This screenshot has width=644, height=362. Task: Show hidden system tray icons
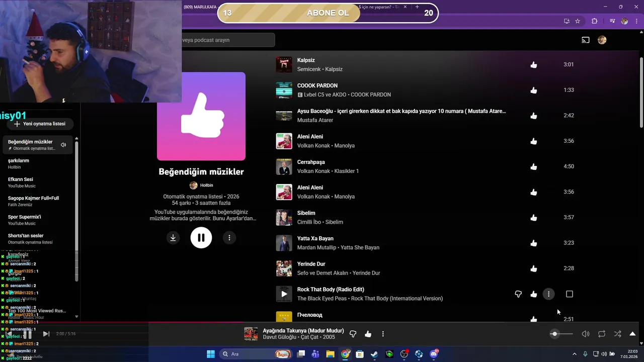coord(575,354)
